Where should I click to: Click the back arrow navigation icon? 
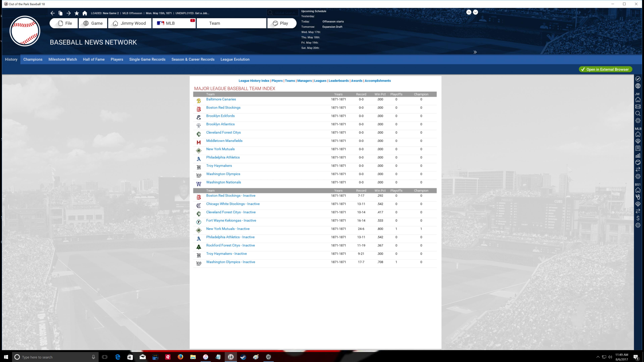click(x=53, y=13)
